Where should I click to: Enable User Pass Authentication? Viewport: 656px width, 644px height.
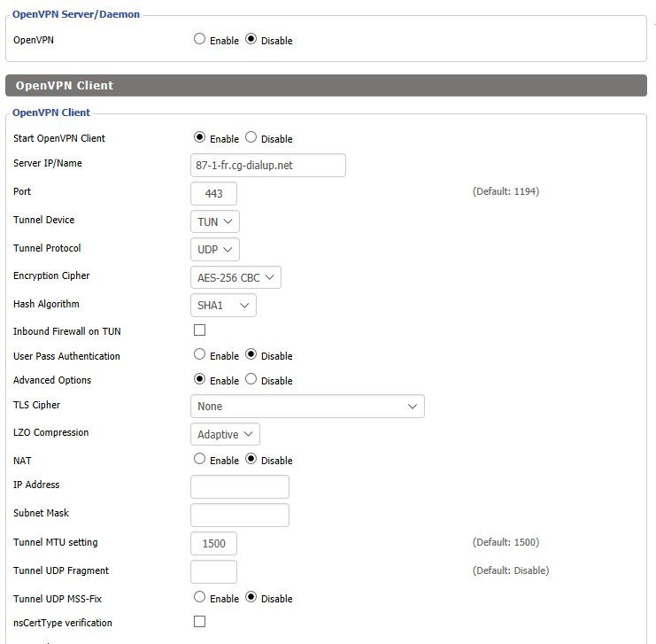click(x=199, y=354)
